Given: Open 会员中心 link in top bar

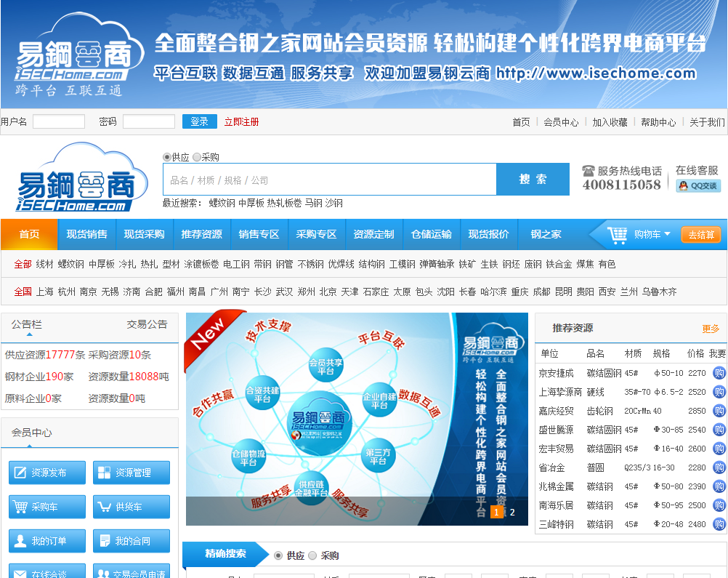Looking at the screenshot, I should 561,122.
